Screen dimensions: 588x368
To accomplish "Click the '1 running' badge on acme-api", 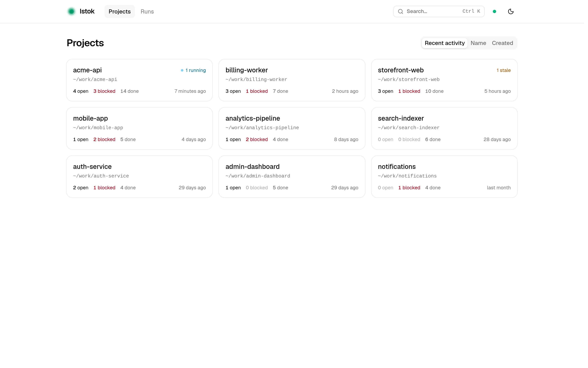I will tap(193, 70).
